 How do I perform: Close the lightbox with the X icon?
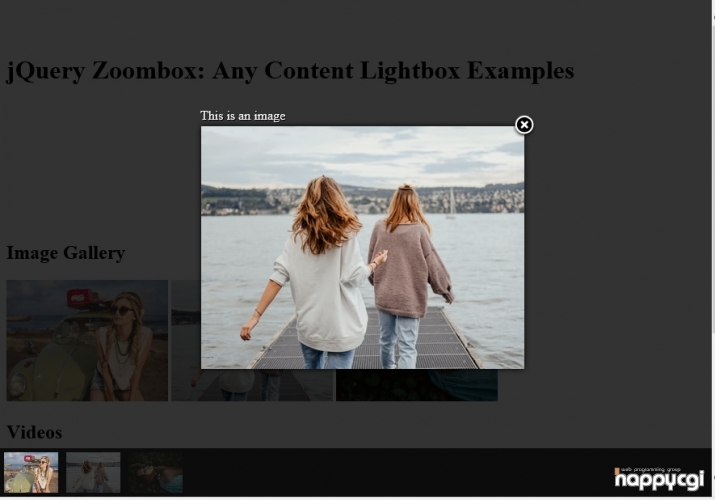(524, 124)
